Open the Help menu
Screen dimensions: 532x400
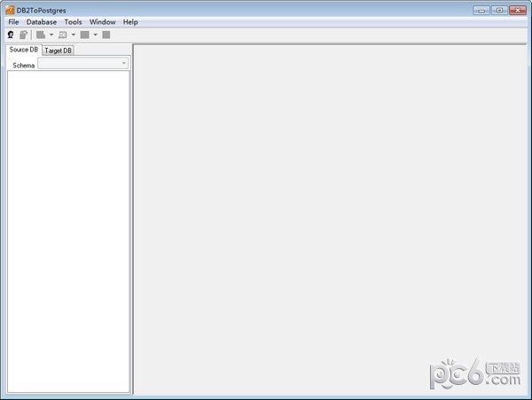pyautogui.click(x=130, y=22)
